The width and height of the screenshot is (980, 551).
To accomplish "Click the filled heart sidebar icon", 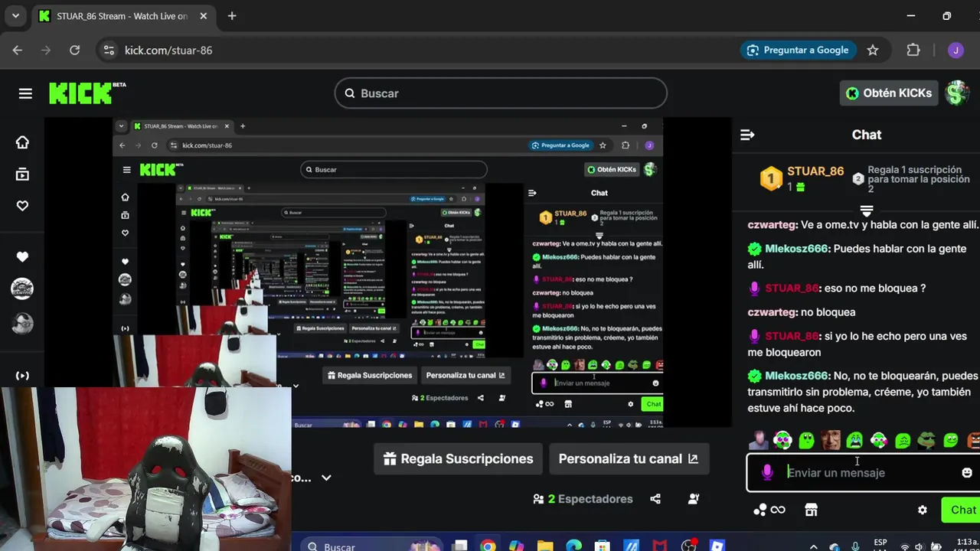I will point(22,257).
